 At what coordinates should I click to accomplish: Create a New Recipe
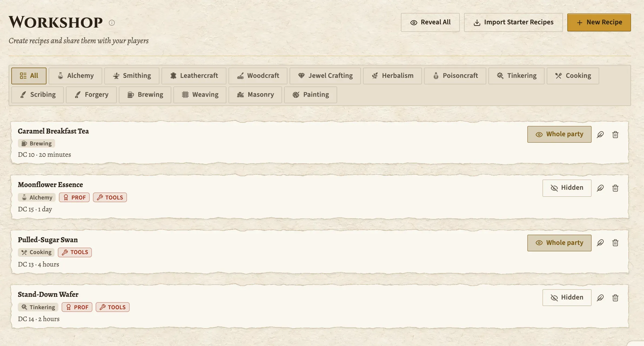tap(599, 22)
